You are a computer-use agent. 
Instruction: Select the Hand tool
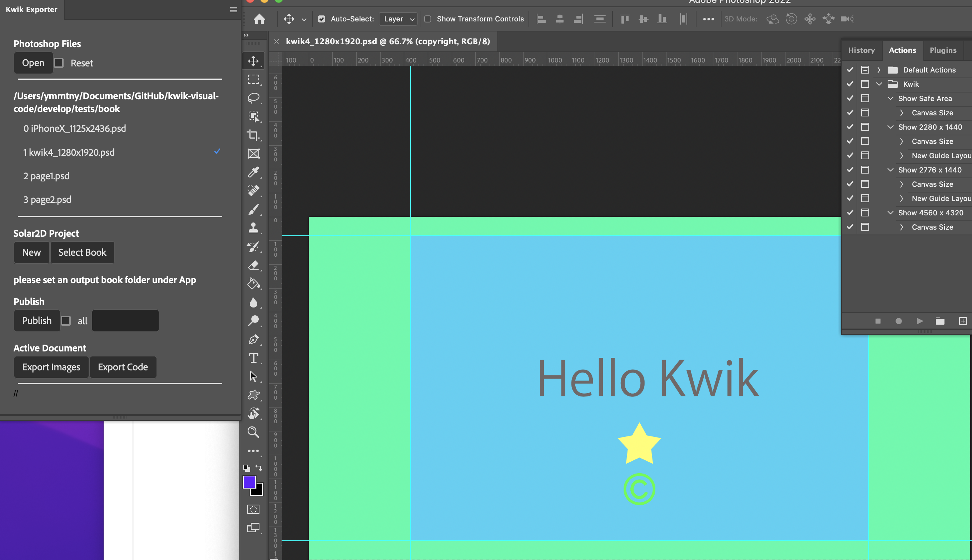[253, 414]
